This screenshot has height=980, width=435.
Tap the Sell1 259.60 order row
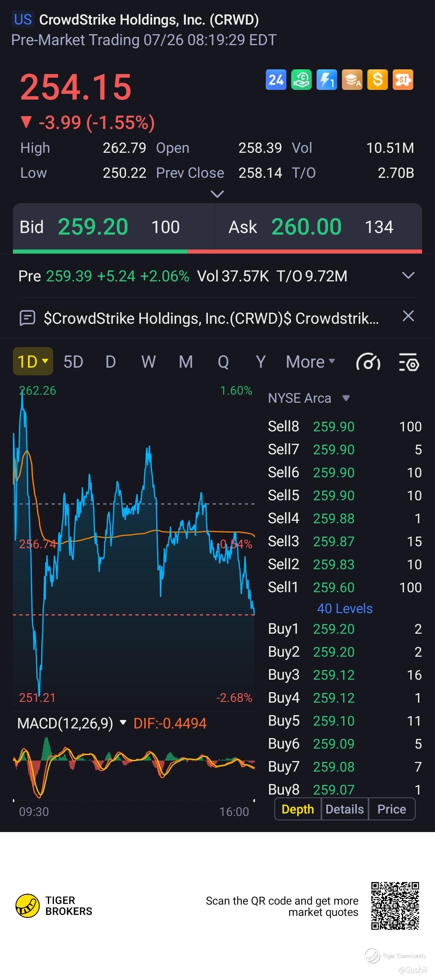345,587
